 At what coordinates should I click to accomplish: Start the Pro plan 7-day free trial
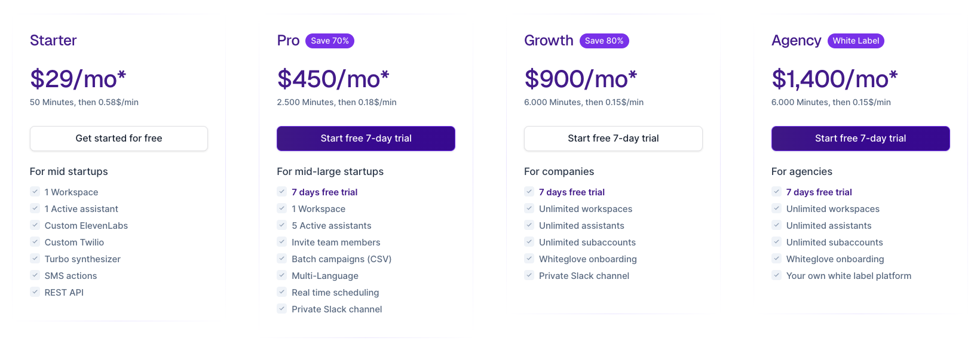pyautogui.click(x=366, y=139)
